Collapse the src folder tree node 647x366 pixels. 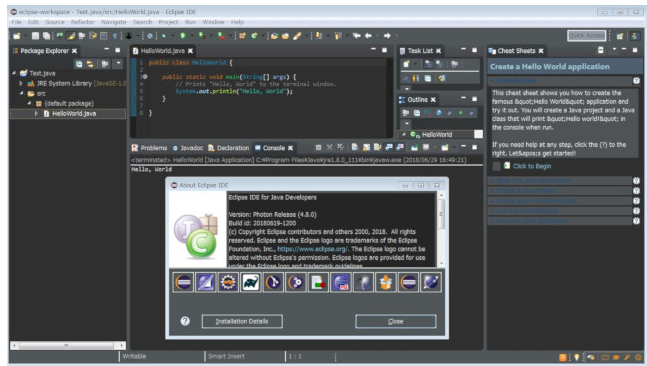pyautogui.click(x=21, y=93)
